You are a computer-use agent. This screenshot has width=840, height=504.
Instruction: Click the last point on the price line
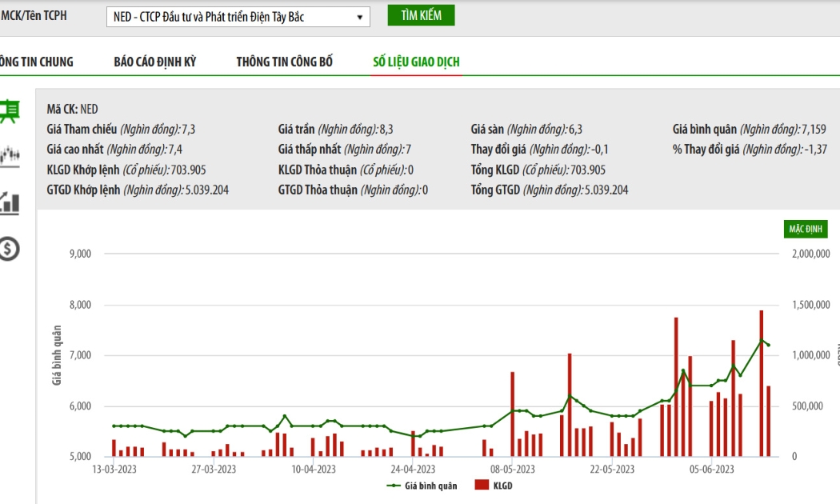[x=769, y=345]
